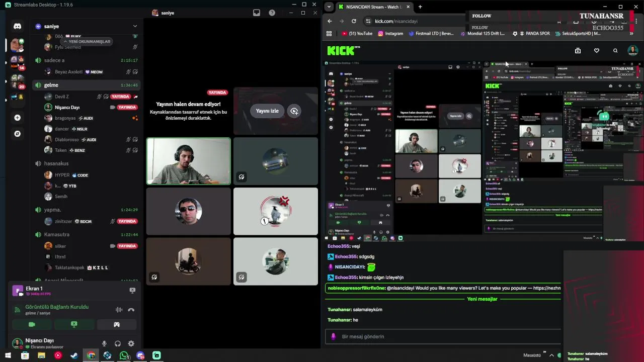The height and width of the screenshot is (362, 644).
Task: Open Windows Start menu
Action: pos(8,355)
